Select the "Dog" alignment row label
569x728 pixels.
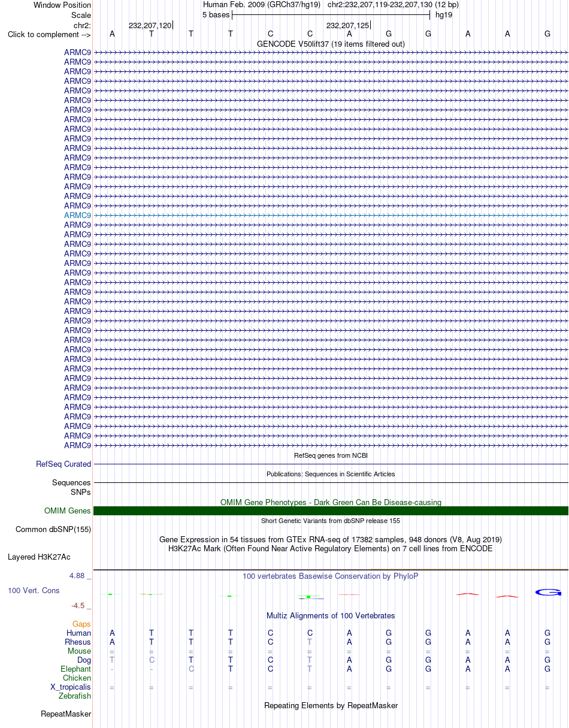83,660
